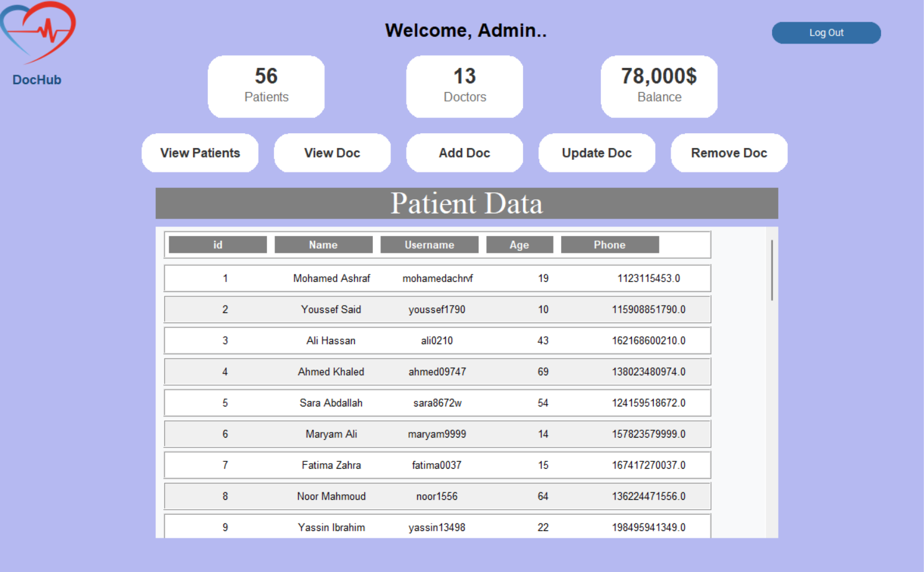Click the Phone column header
The image size is (924, 572).
[x=610, y=245]
